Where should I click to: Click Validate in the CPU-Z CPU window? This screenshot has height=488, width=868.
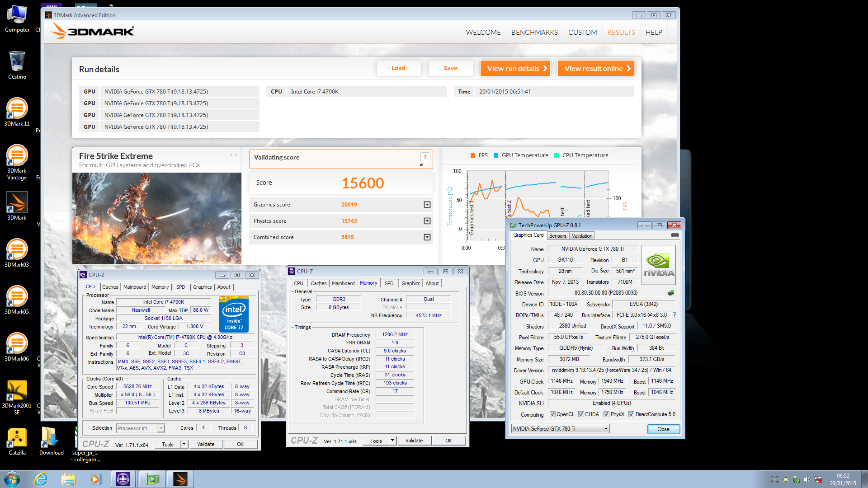[206, 444]
